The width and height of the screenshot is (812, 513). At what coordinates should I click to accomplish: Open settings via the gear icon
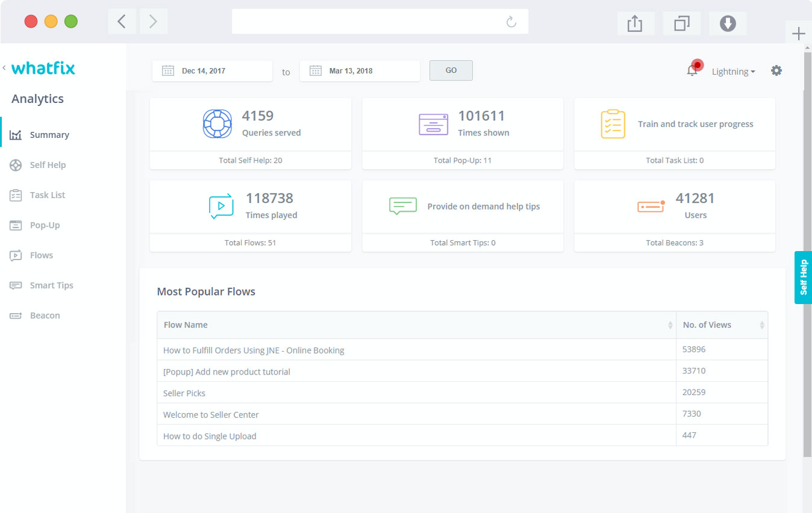tap(776, 70)
